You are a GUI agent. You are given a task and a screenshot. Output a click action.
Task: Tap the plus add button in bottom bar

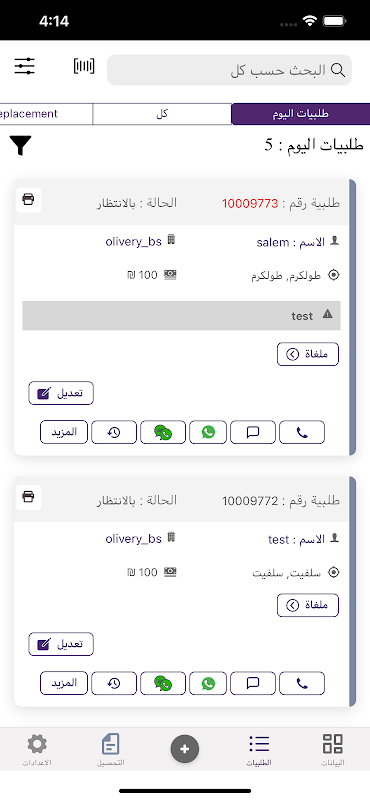[x=185, y=749]
